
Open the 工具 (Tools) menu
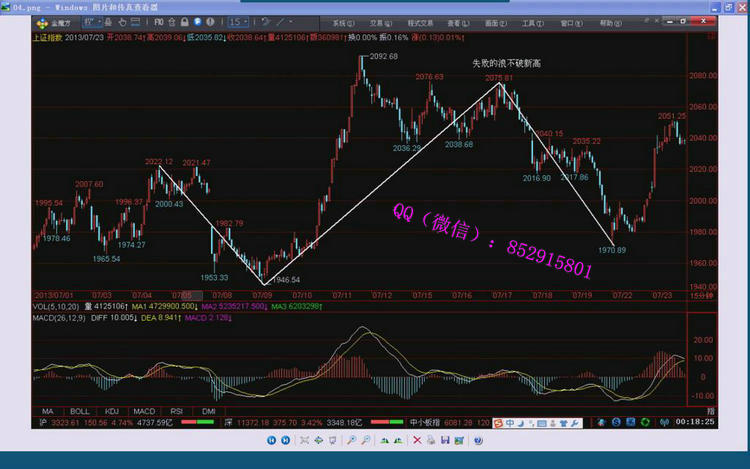(x=535, y=21)
